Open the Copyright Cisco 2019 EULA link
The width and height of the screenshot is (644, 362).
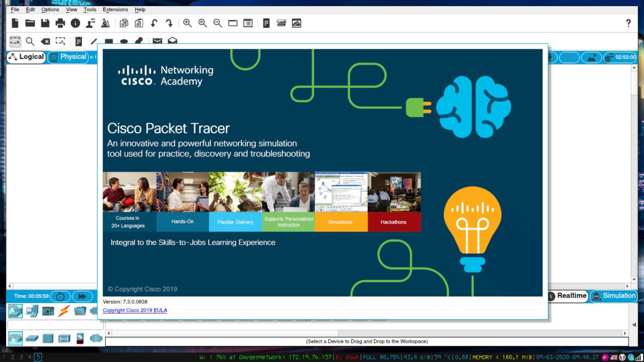(x=135, y=310)
